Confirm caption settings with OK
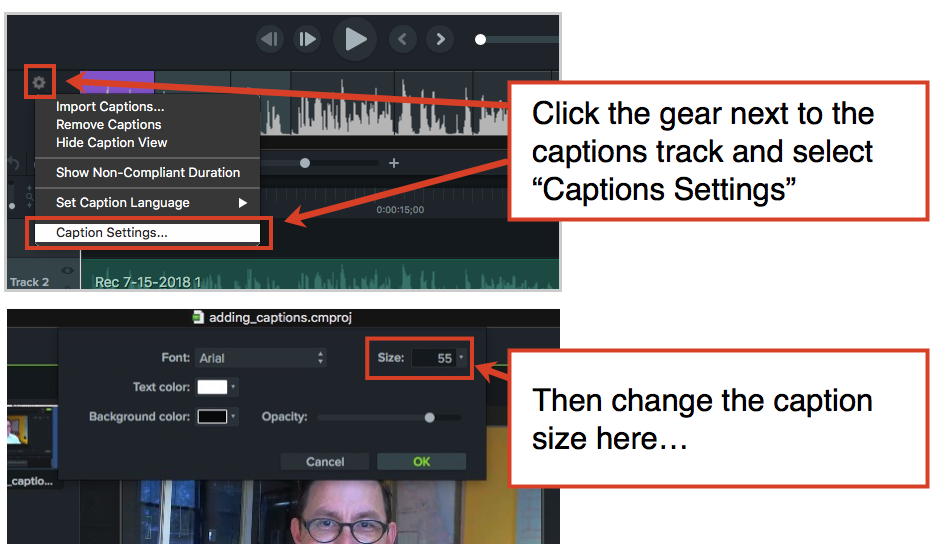 (x=422, y=462)
